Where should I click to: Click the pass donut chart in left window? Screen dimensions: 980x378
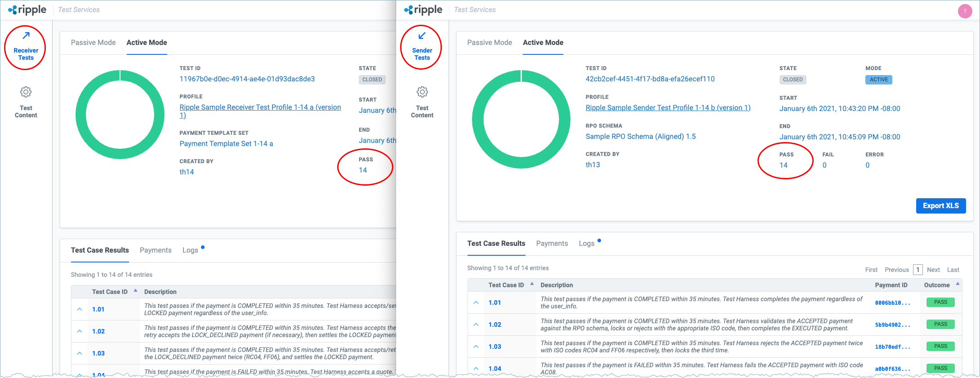[x=120, y=115]
